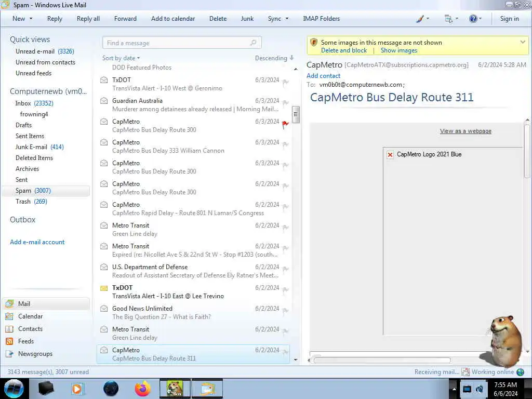Open the paintbrush color scheme menu
Screen dimensions: 532x399
(422, 19)
